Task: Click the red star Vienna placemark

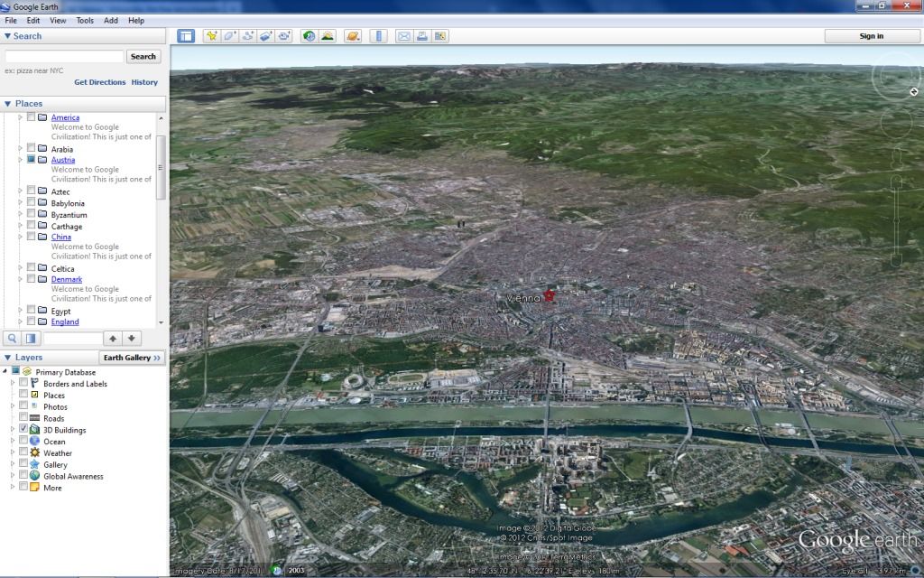Action: click(x=550, y=295)
